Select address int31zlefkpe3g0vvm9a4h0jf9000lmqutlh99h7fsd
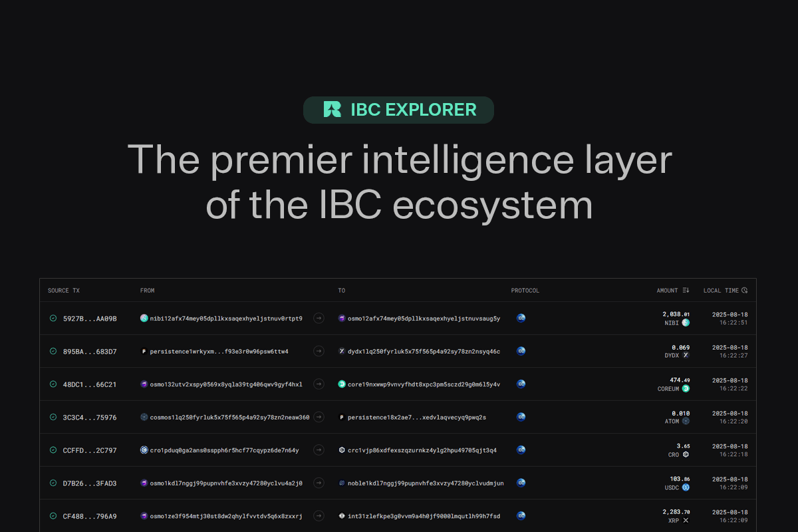 point(424,516)
